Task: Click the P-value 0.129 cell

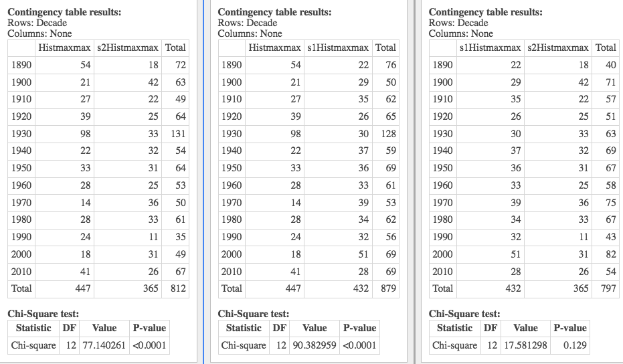Action: point(569,345)
